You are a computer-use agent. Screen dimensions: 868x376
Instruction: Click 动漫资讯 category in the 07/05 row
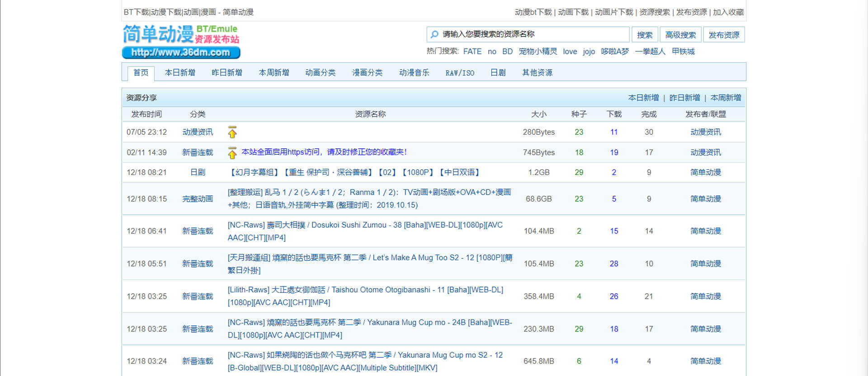(x=198, y=132)
